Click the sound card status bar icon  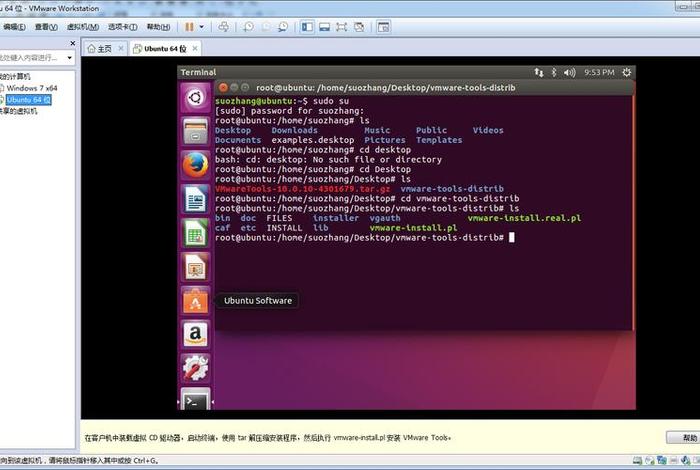(x=685, y=460)
